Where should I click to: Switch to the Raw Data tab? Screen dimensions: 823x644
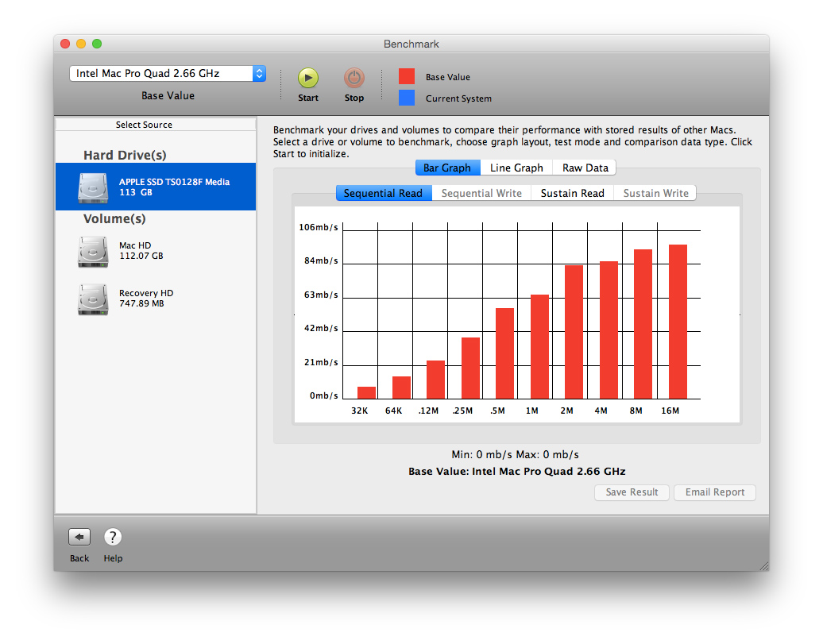point(585,168)
